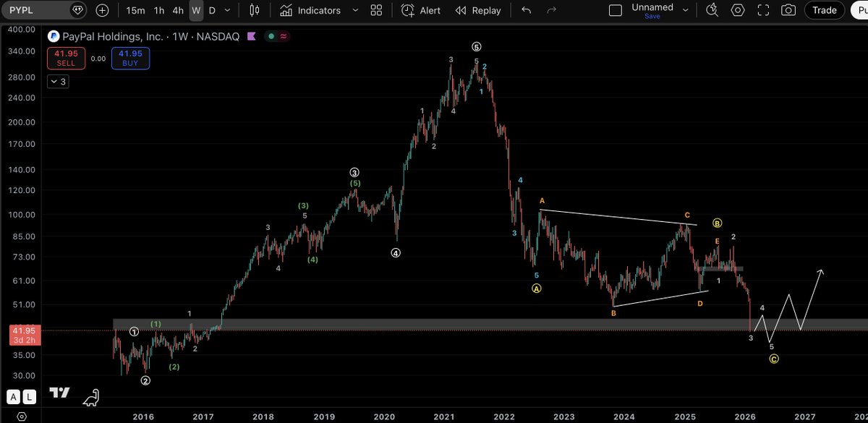868x423 pixels.
Task: Start bar Replay mode
Action: [x=478, y=10]
